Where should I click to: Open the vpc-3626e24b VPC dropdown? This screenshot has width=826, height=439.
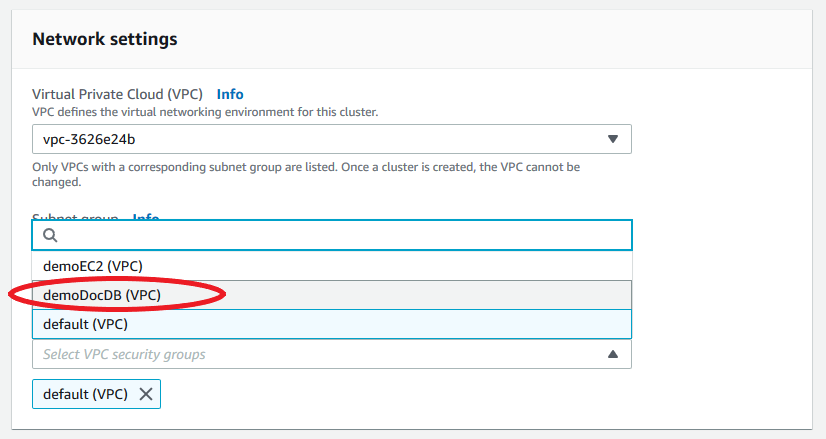(331, 139)
